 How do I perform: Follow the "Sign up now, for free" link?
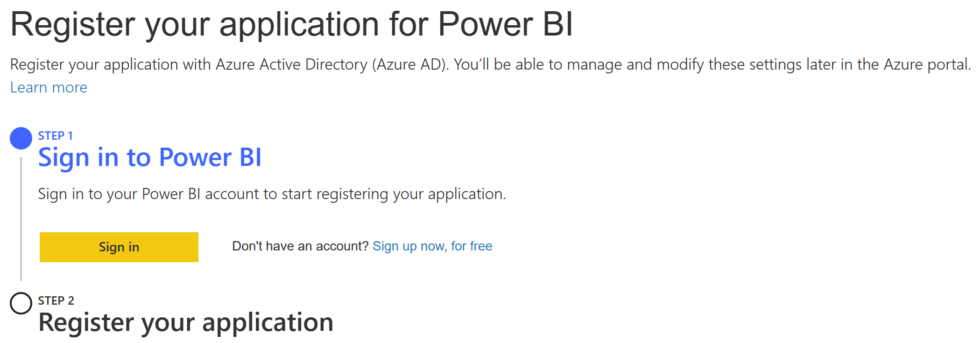click(432, 246)
